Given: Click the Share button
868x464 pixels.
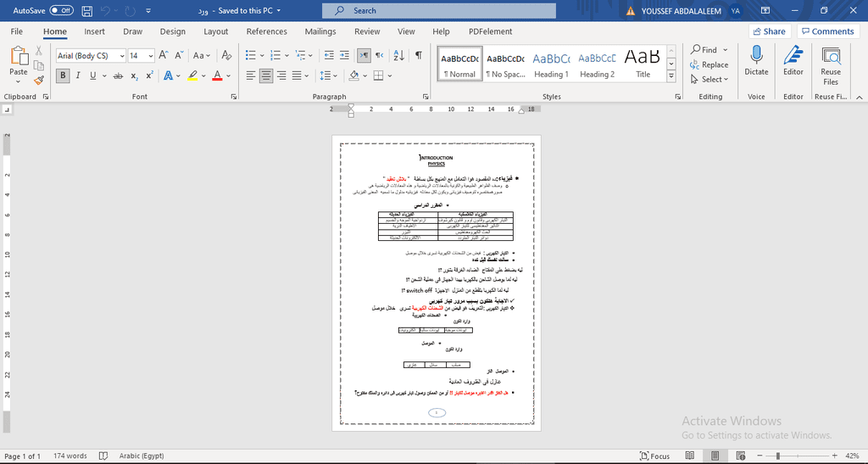Looking at the screenshot, I should [770, 31].
